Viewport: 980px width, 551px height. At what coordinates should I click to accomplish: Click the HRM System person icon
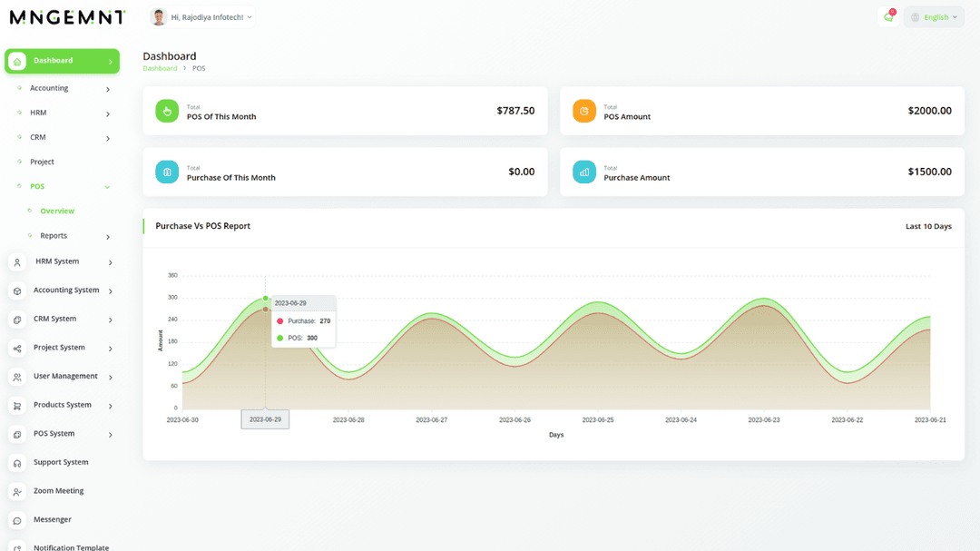(17, 262)
